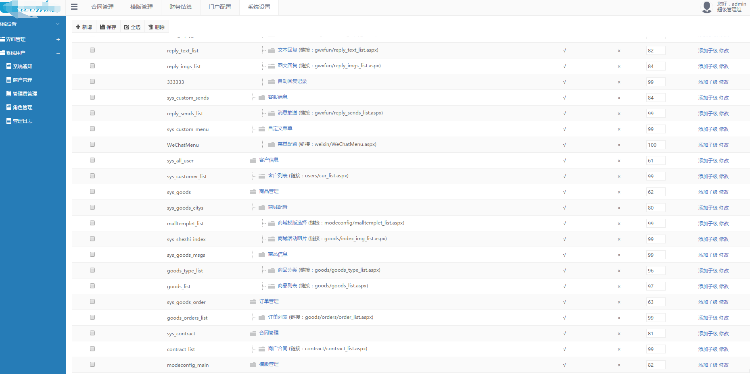This screenshot has width=750, height=374.
Task: Click folder icon in modeconfig_main row
Action: click(x=253, y=364)
